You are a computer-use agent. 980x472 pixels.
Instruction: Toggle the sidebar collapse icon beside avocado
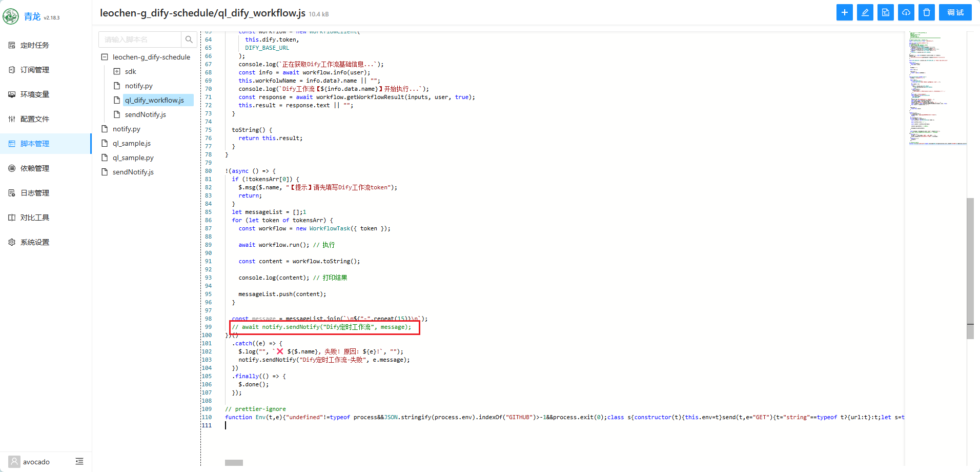79,461
